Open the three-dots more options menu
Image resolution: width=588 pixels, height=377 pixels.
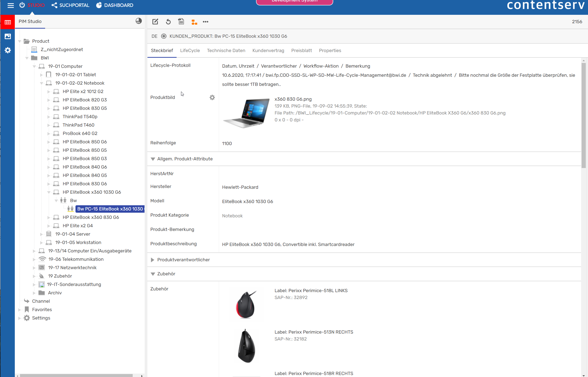click(205, 22)
